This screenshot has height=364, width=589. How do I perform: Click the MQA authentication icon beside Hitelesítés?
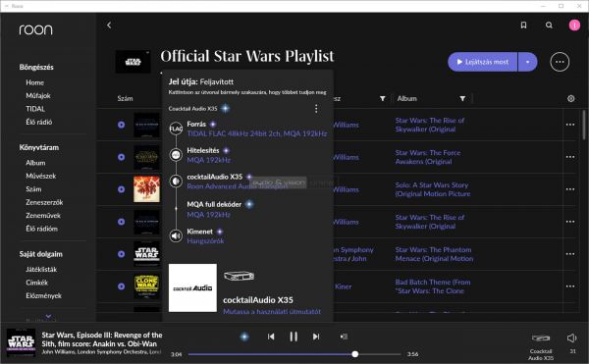[176, 155]
